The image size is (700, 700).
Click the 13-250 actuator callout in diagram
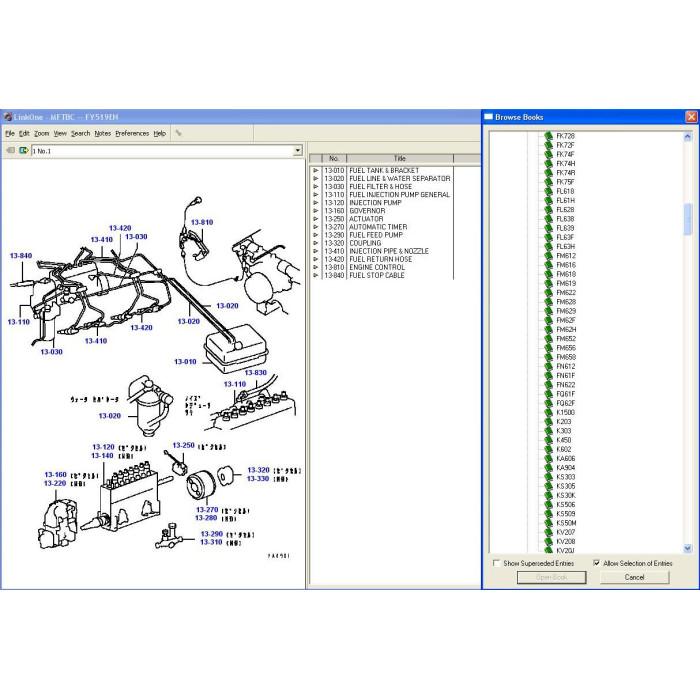[183, 446]
